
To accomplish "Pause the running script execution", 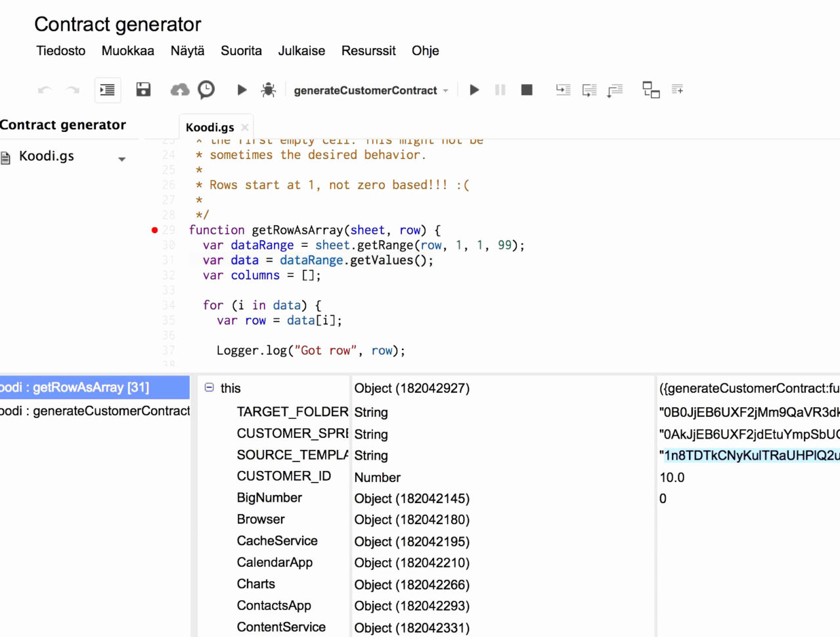I will (500, 90).
